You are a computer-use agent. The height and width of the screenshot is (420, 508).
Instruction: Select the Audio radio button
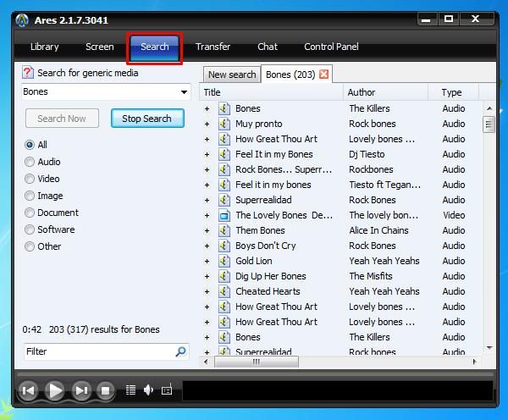coord(30,162)
